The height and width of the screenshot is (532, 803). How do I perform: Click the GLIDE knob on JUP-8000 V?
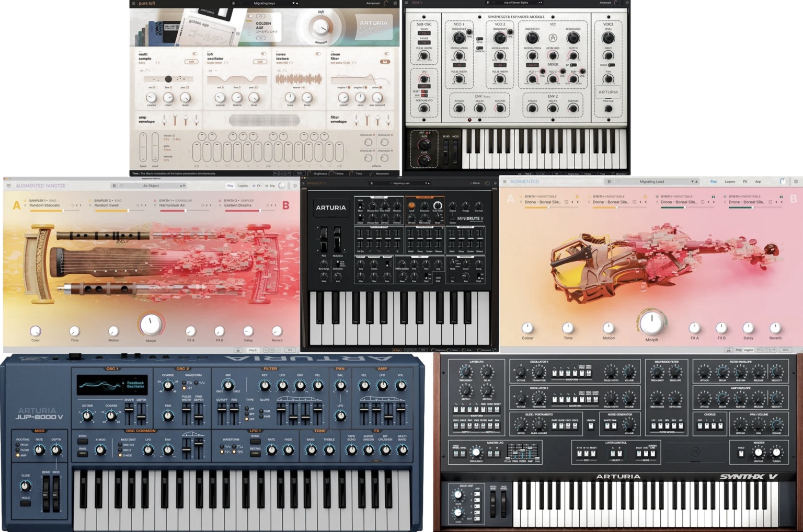25,486
